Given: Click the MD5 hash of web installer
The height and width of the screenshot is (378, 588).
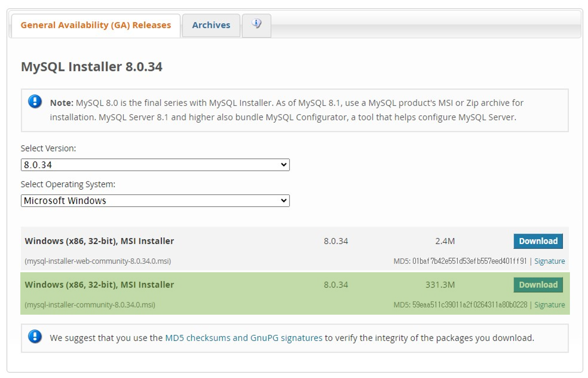Looking at the screenshot, I should coord(469,261).
